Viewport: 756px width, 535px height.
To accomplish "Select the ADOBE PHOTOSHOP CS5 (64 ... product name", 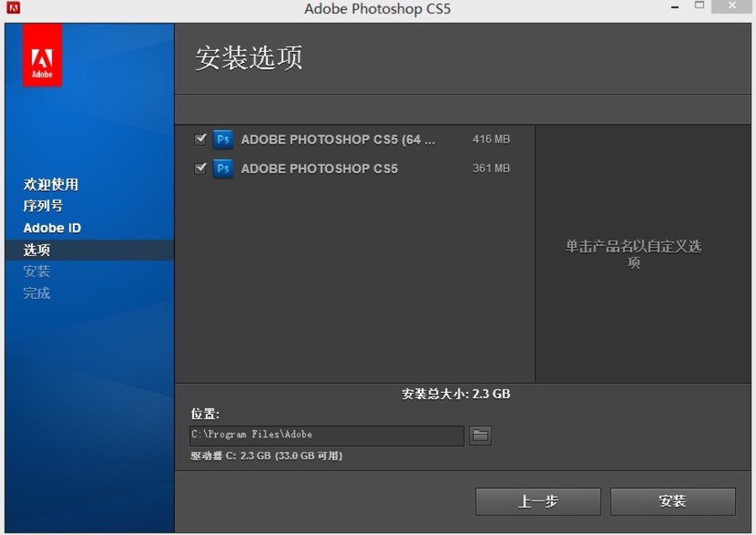I will 338,139.
